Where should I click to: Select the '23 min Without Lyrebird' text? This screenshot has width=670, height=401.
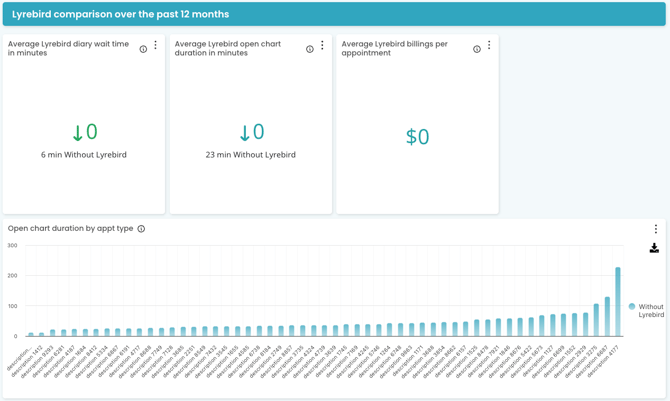[x=250, y=155]
